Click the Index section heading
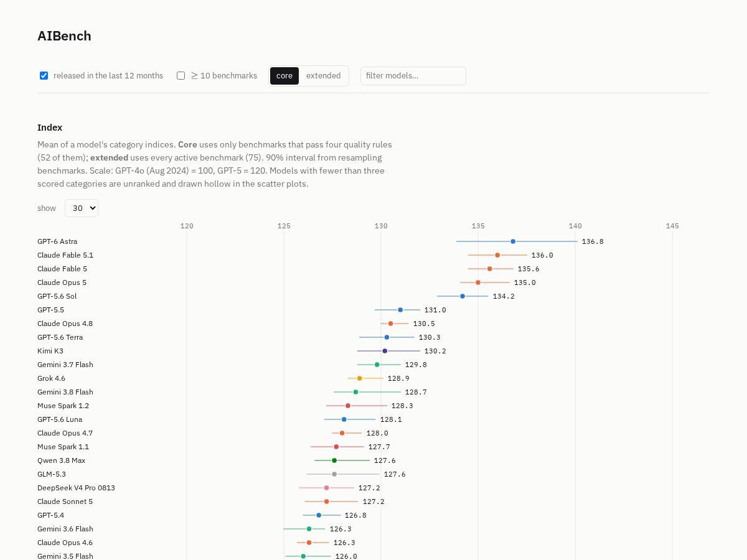Image resolution: width=747 pixels, height=560 pixels. coord(50,128)
